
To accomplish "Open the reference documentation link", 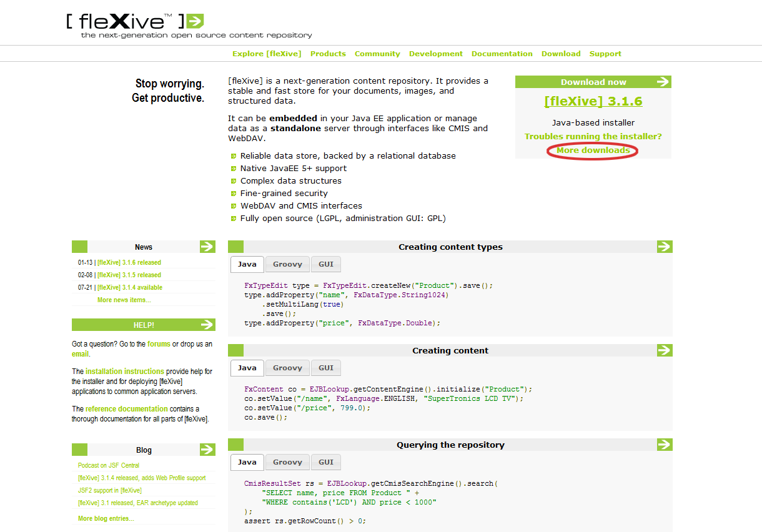I will coord(127,409).
